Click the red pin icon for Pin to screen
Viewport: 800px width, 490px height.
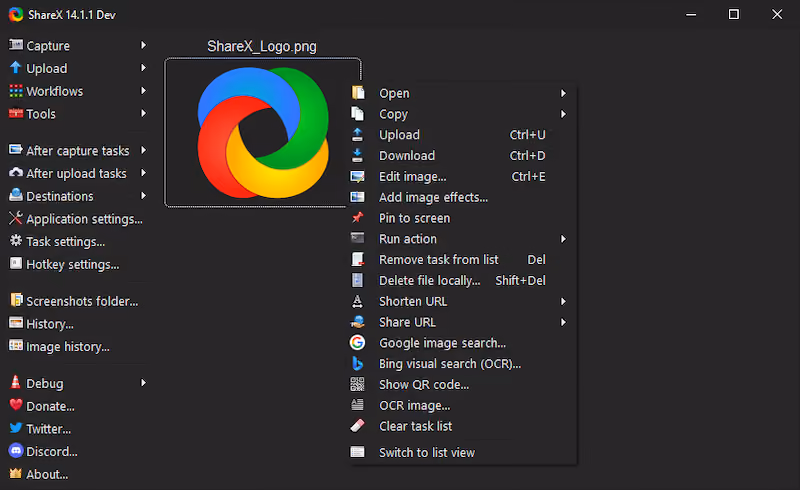coord(357,217)
